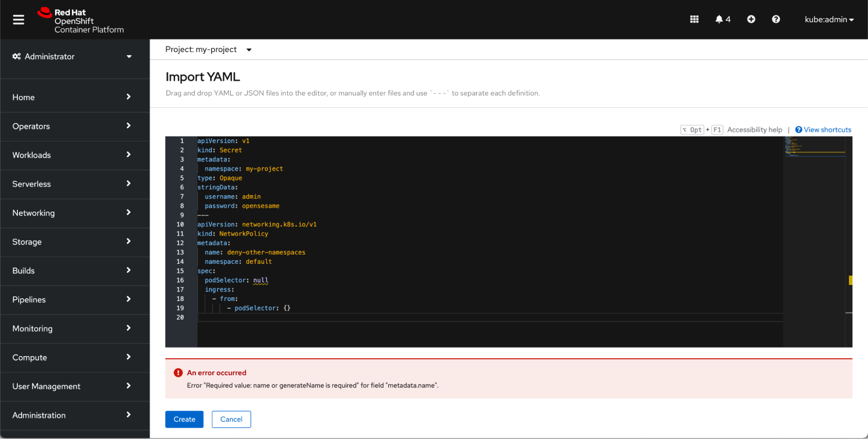Open the User Management navigation menu
The width and height of the screenshot is (868, 439).
[x=75, y=387]
